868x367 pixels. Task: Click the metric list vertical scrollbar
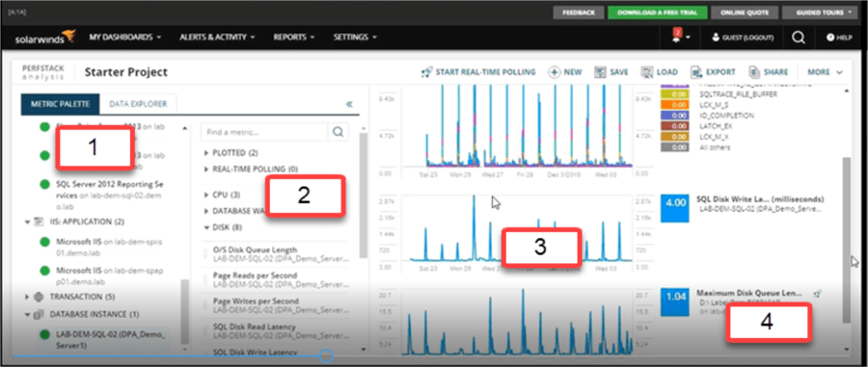[364, 196]
